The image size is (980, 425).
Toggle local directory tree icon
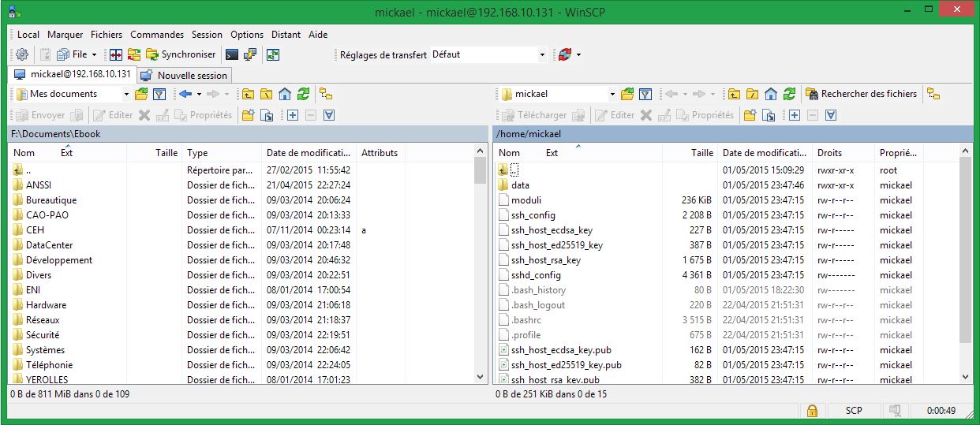pos(326,94)
